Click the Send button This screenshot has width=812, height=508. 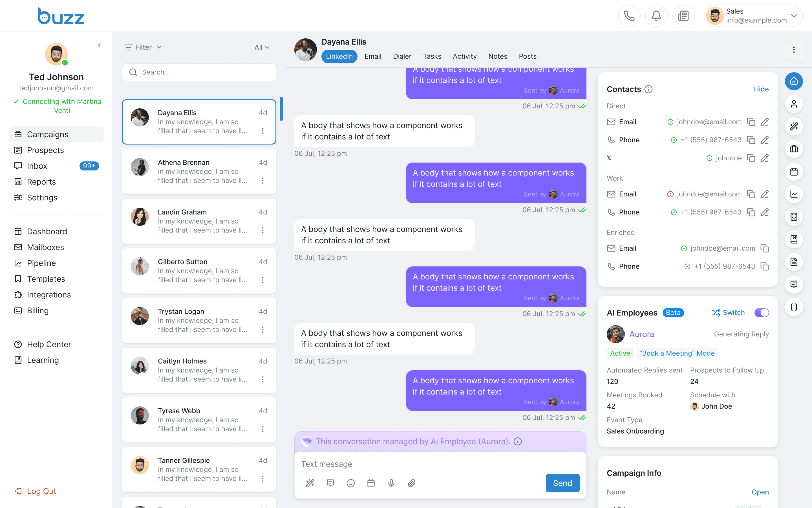[x=562, y=483]
